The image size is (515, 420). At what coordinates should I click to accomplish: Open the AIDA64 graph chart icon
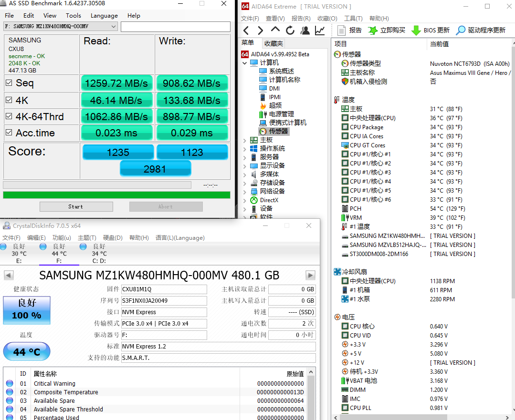tap(320, 31)
